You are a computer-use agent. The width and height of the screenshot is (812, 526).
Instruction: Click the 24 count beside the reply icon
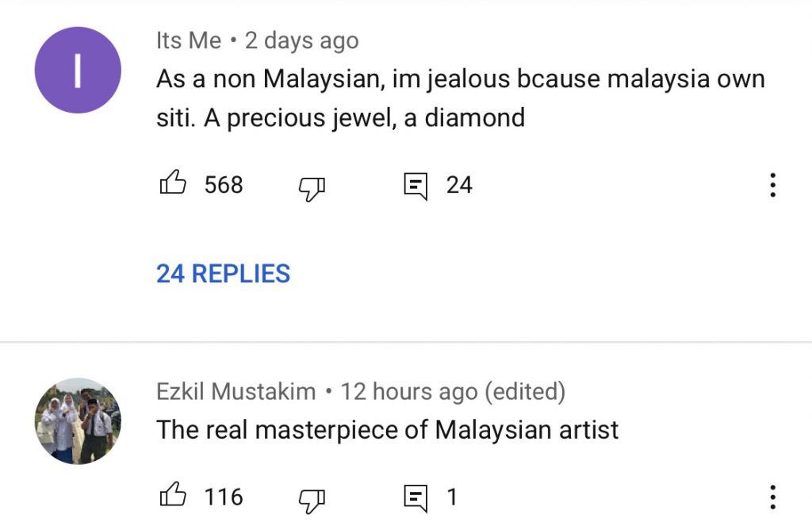coord(459,185)
